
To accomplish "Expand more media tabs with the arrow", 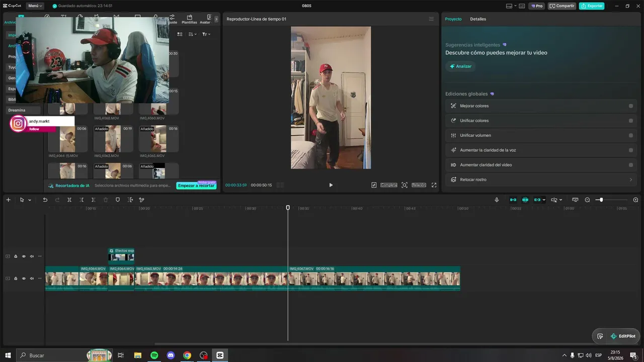I will [x=216, y=19].
